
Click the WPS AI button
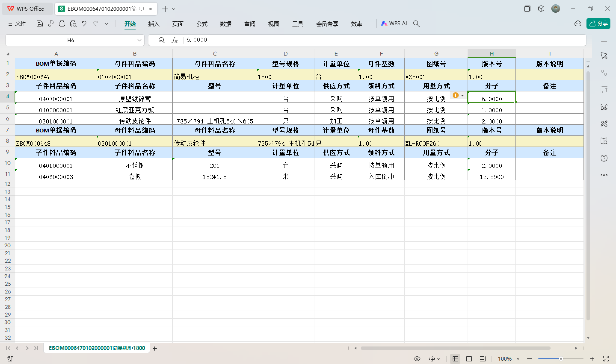(394, 23)
